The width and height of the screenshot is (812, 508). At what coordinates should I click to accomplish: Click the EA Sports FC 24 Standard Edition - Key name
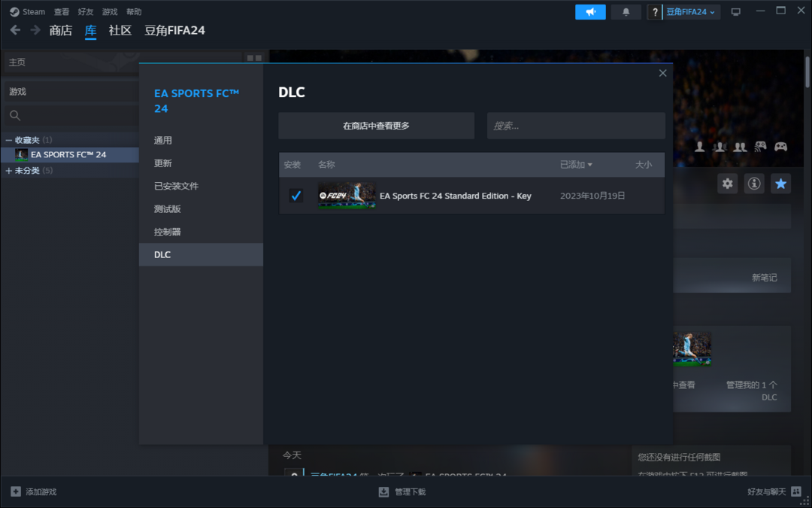tap(456, 196)
